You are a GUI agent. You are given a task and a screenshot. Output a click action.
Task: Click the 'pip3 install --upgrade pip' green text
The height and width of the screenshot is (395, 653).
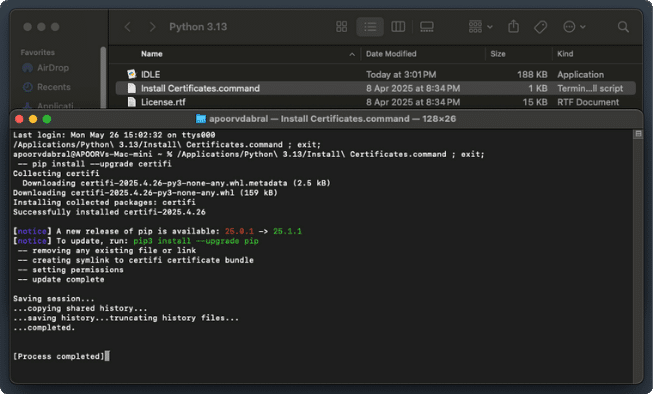click(x=196, y=241)
